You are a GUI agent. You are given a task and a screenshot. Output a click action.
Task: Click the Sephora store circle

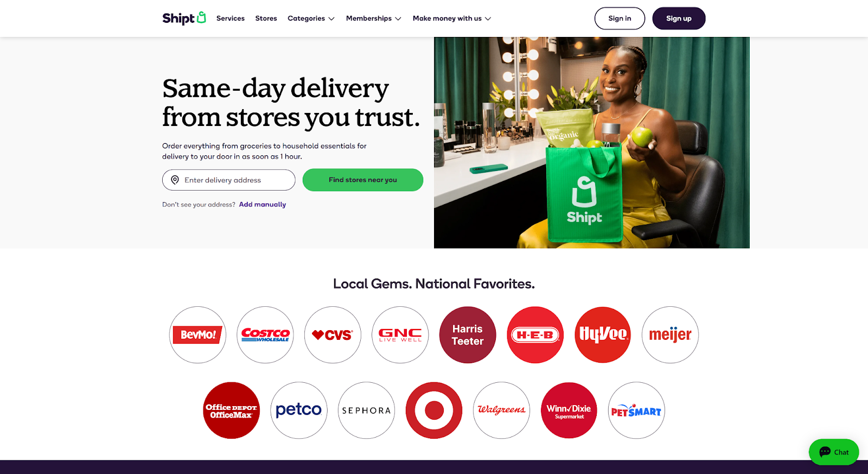click(367, 410)
